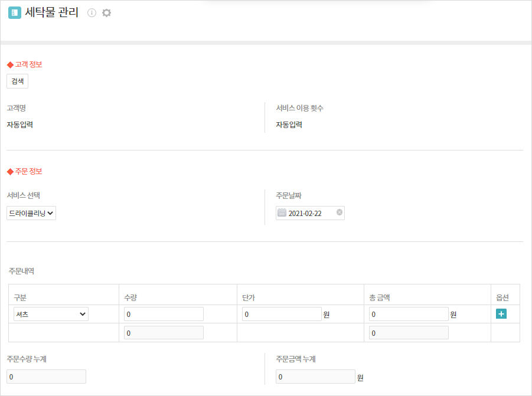Click the info icon next to 세탁물 관리
This screenshot has width=532, height=396.
(x=92, y=13)
